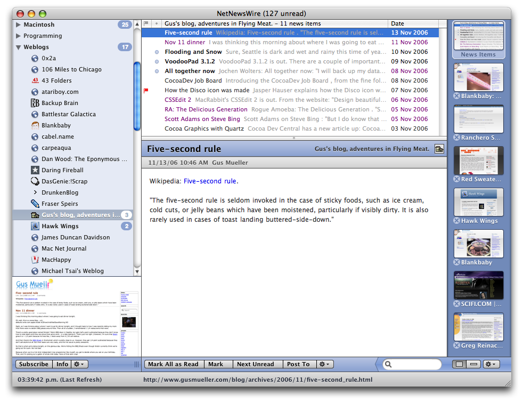The image size is (532, 410).
Task: Open the Five-second rule Wikipedia link
Action: 210,181
